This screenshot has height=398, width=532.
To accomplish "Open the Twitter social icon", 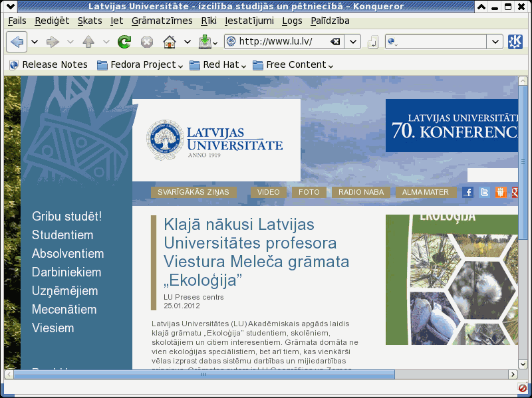I will [x=485, y=192].
